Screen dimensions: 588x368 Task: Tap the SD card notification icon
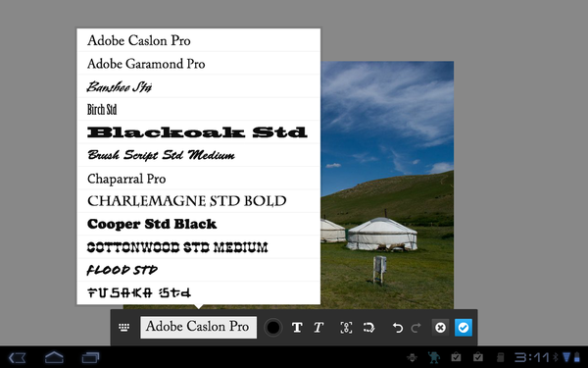click(x=500, y=357)
